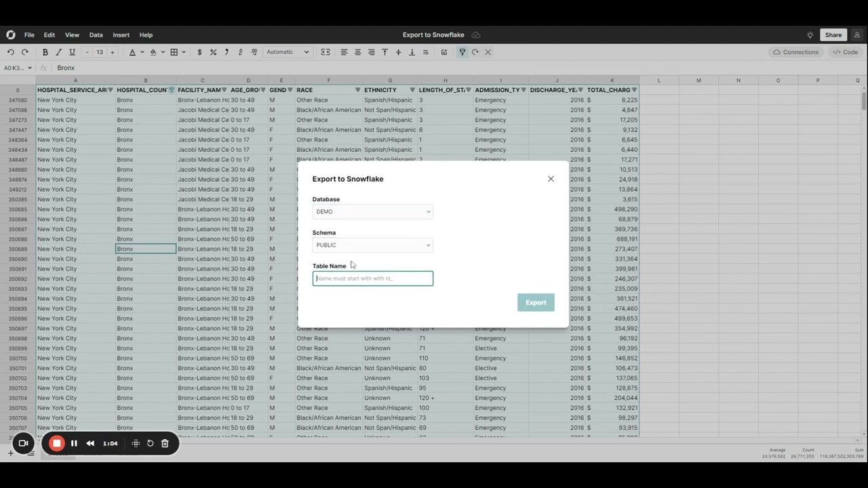Restart the recording

pyautogui.click(x=150, y=443)
